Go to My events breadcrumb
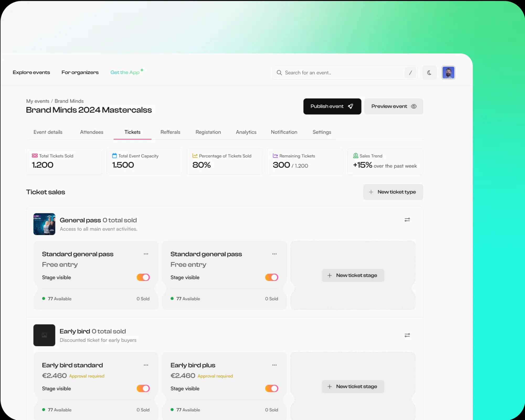 point(38,101)
